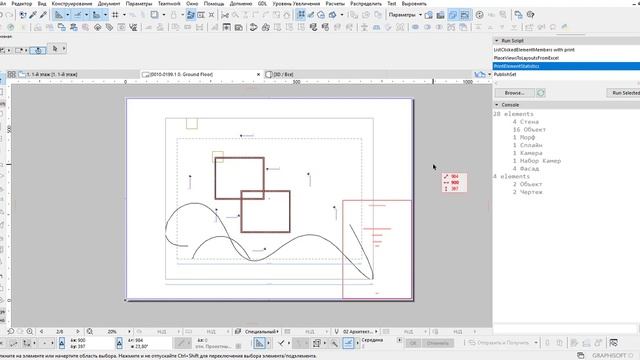Open the Параметры toolbar dropdown

[x=405, y=15]
